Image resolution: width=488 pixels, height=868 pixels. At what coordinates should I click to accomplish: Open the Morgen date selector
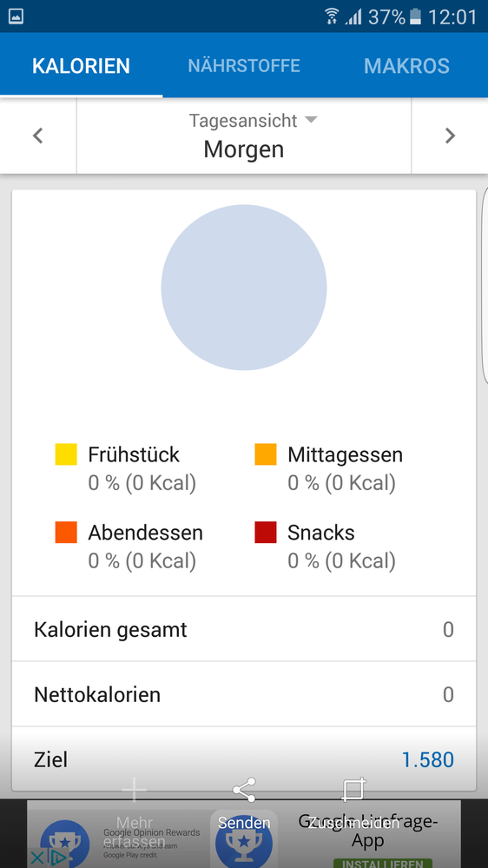tap(244, 149)
